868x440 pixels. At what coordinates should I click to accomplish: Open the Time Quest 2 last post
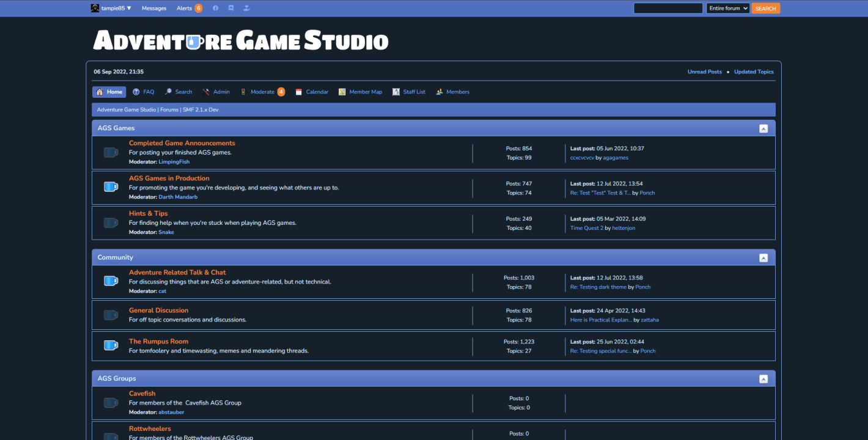coord(587,228)
